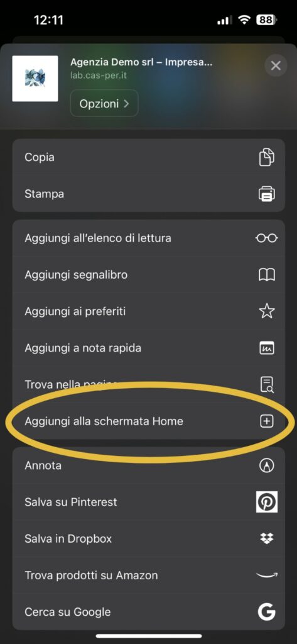
Task: Tap the plus-square Home screen icon
Action: 267,421
